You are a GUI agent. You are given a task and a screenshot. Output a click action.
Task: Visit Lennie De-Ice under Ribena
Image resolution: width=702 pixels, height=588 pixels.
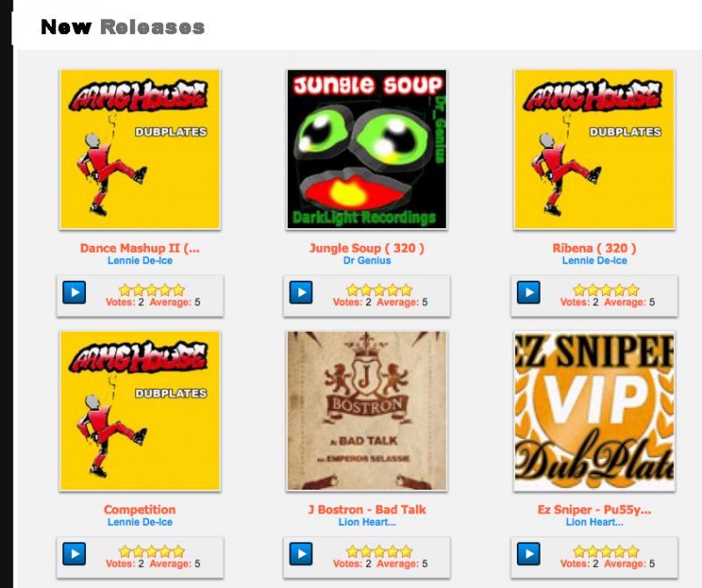point(594,261)
